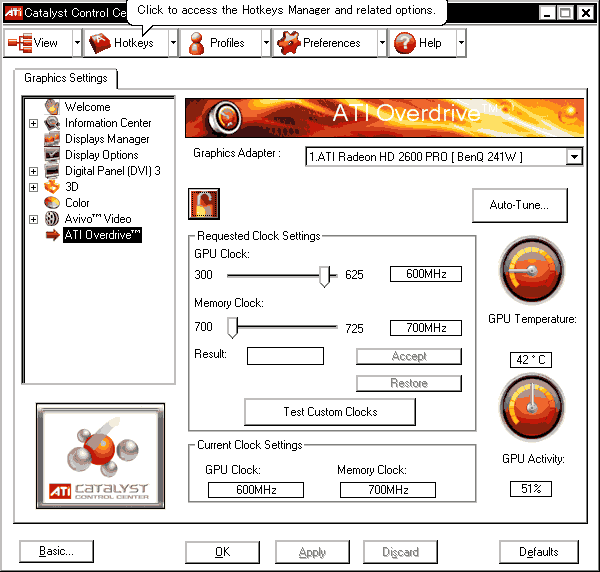This screenshot has height=572, width=600.
Task: Expand the Information Center tree node
Action: 33,123
